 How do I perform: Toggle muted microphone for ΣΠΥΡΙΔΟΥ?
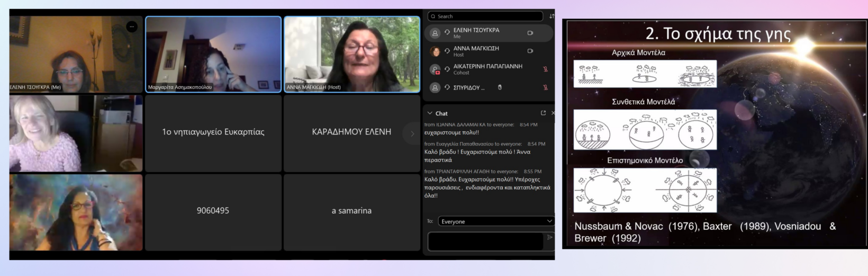(545, 87)
